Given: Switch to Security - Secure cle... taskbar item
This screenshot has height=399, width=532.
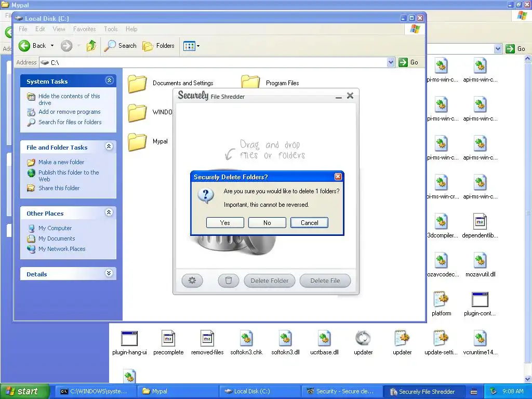Looking at the screenshot, I should coord(342,391).
